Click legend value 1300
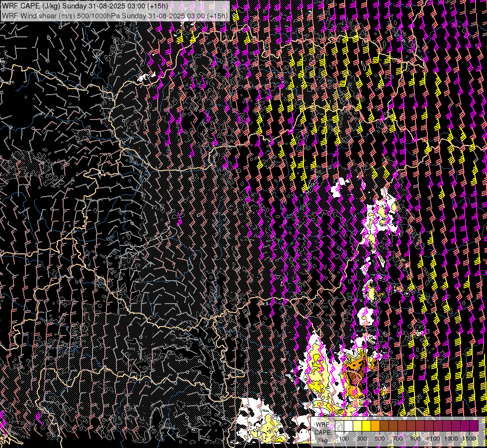Image resolution: width=487 pixels, height=448 pixels. [x=451, y=439]
